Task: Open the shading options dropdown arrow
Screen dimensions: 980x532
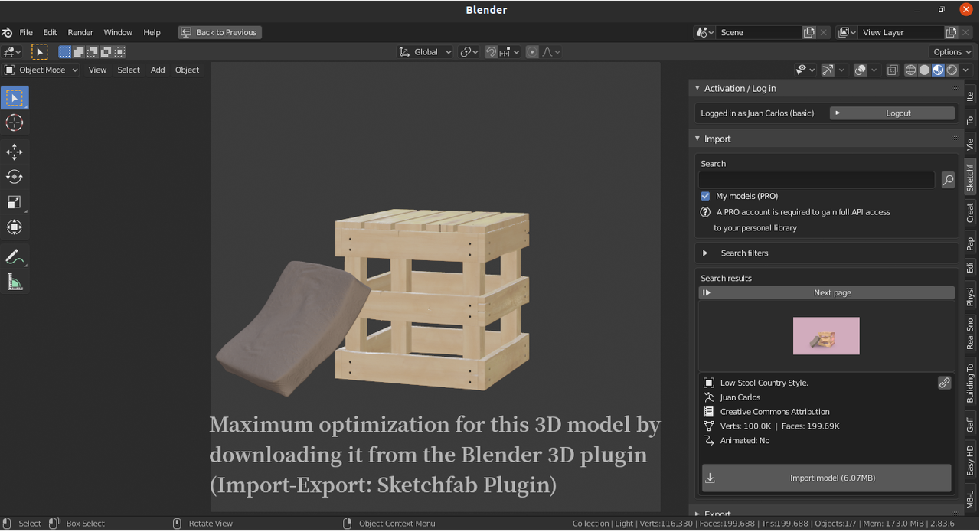Action: pos(966,70)
